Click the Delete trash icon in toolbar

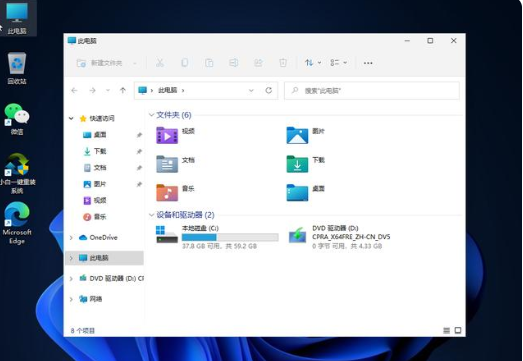tap(283, 63)
